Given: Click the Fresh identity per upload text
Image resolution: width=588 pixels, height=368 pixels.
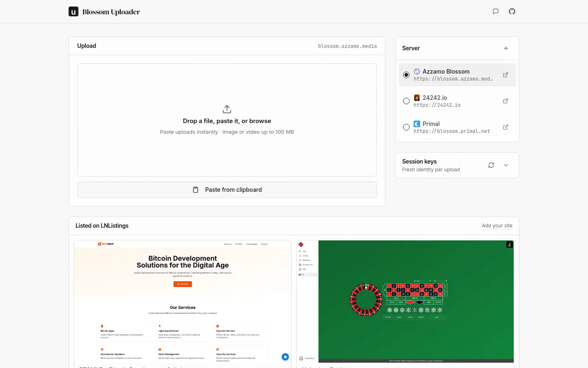Looking at the screenshot, I should coord(431,170).
